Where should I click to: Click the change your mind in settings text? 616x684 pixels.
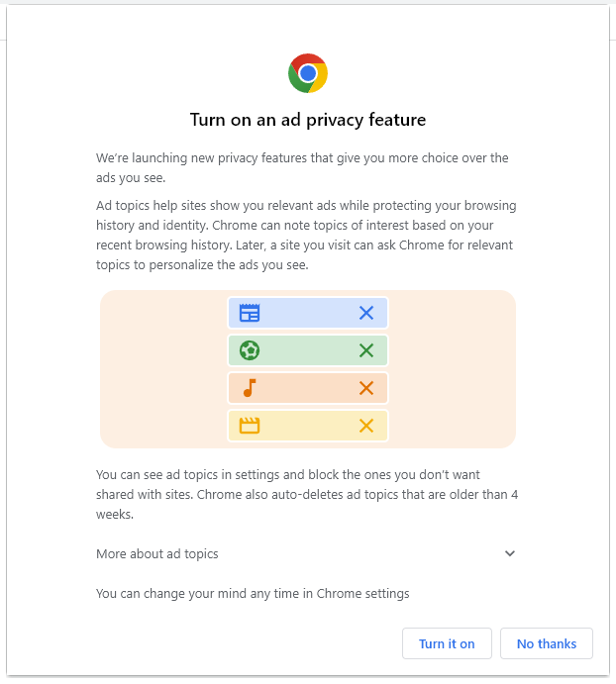click(253, 594)
